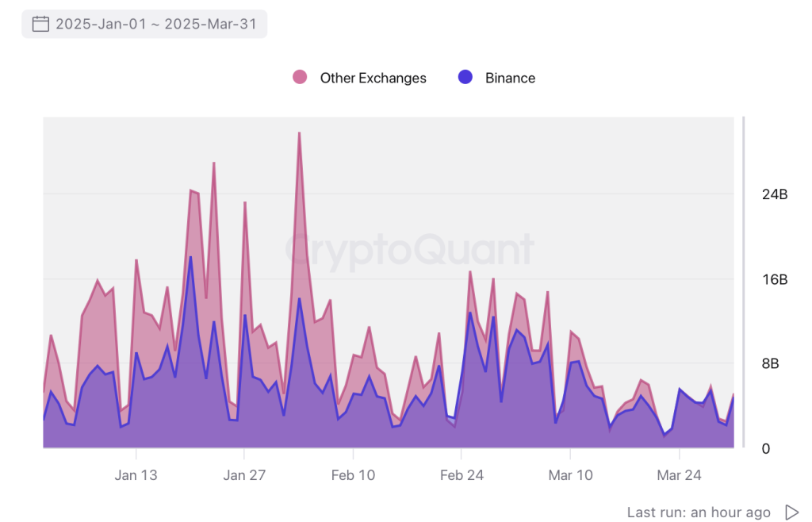Click the 16B y-axis label

tap(774, 279)
